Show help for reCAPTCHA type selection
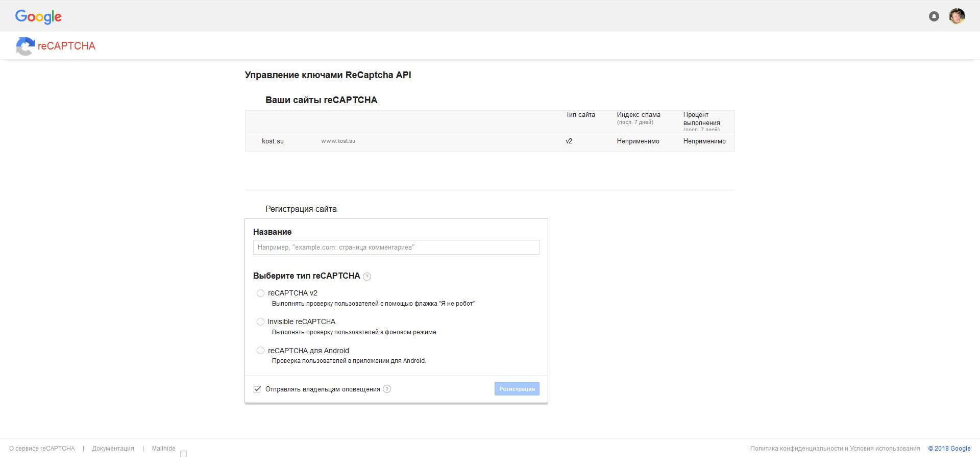This screenshot has width=980, height=470. click(x=367, y=277)
